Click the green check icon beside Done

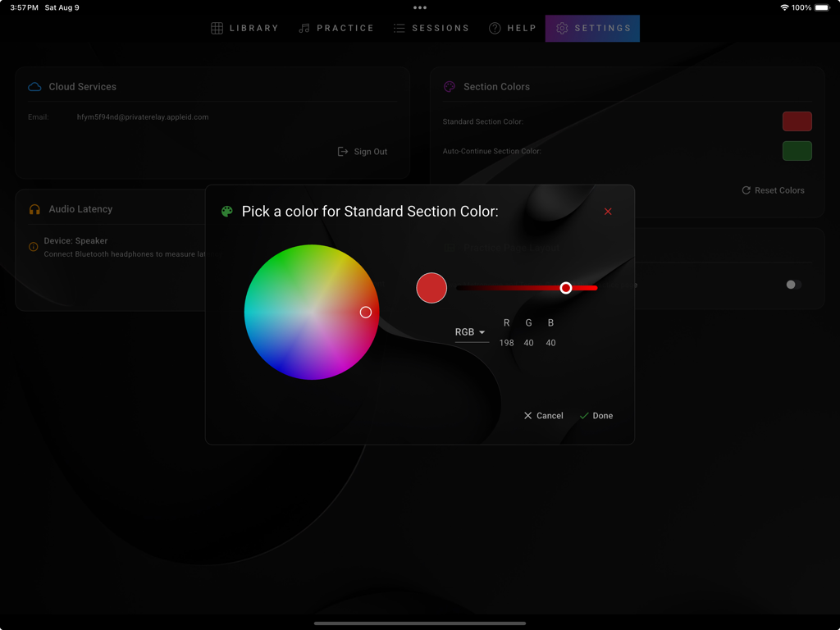pyautogui.click(x=584, y=415)
